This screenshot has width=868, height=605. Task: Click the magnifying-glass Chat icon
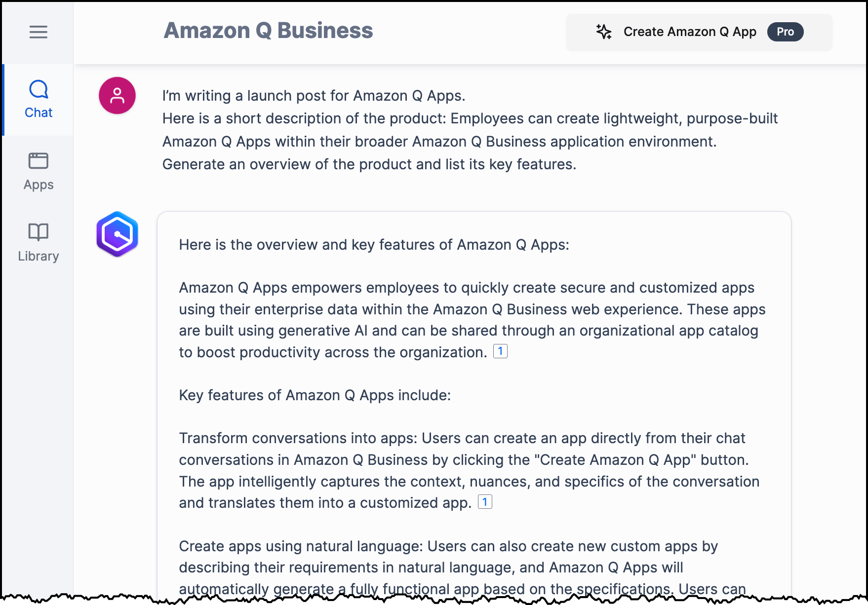[x=38, y=89]
